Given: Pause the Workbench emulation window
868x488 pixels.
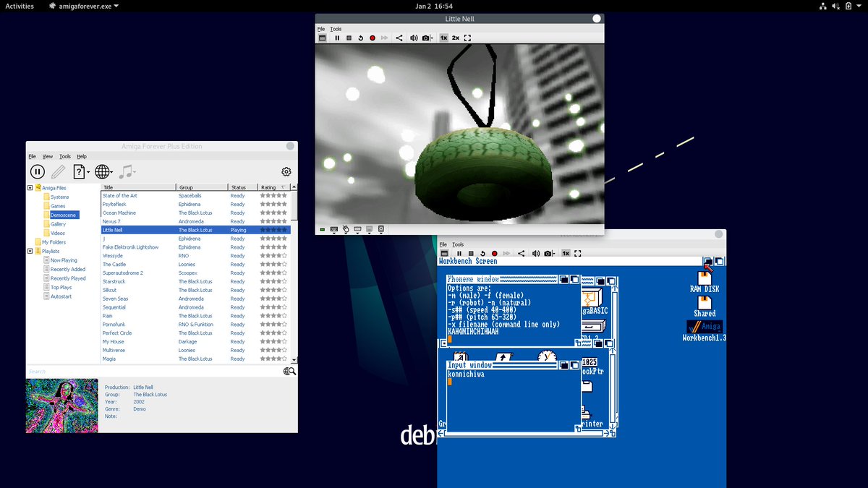Looking at the screenshot, I should tap(459, 253).
